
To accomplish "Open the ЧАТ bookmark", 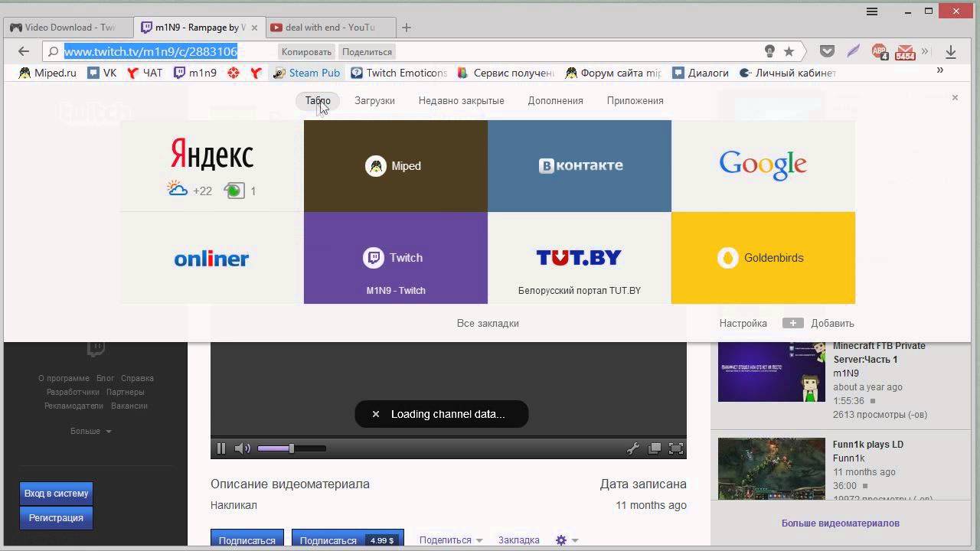I will [x=145, y=73].
